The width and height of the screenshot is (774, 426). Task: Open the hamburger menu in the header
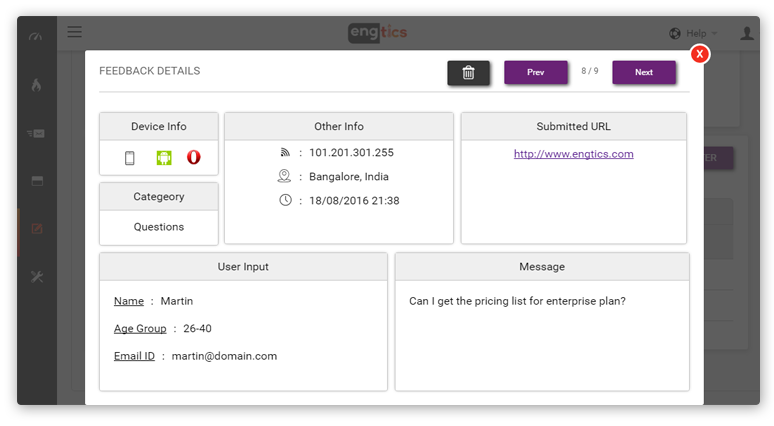75,32
